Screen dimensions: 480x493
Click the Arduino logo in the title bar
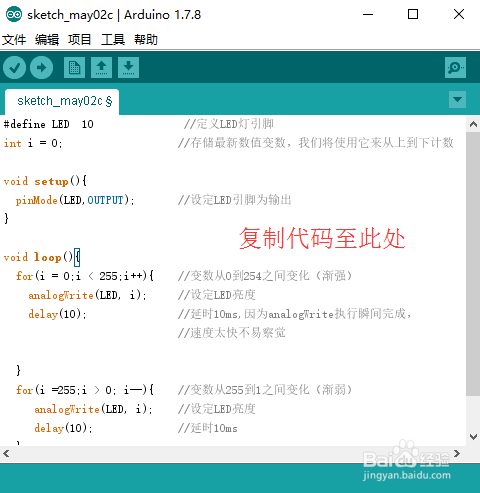coord(14,14)
